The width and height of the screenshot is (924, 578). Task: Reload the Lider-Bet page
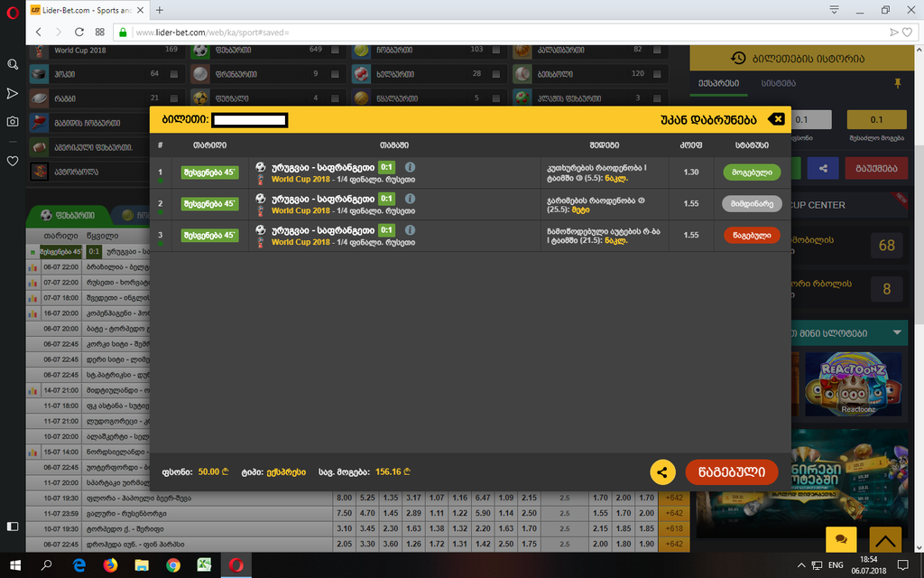pos(79,33)
